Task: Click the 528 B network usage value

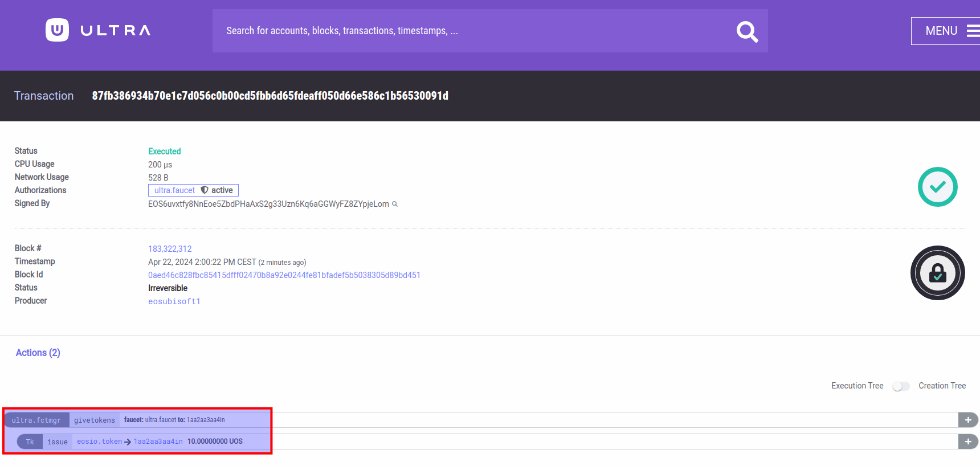Action: pos(158,178)
